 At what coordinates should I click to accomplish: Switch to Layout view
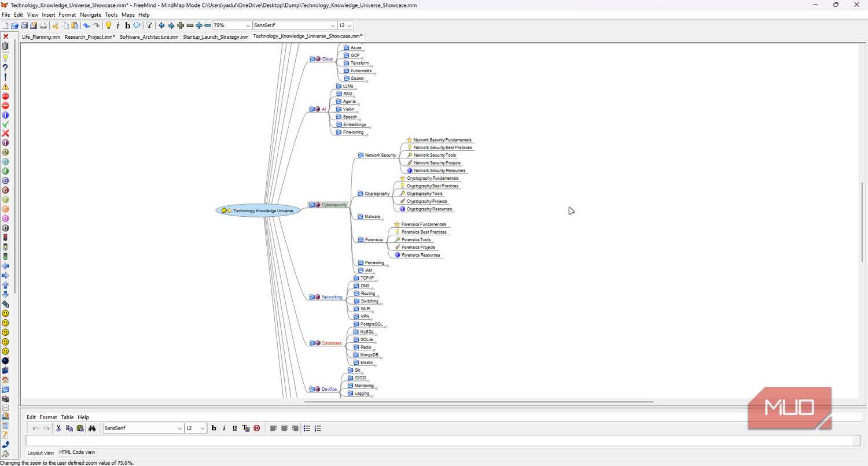click(x=41, y=453)
